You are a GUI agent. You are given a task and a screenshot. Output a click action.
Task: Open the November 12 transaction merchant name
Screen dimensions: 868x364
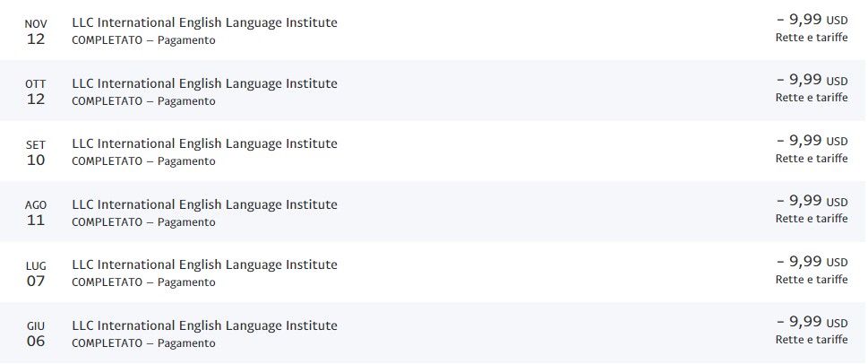204,22
